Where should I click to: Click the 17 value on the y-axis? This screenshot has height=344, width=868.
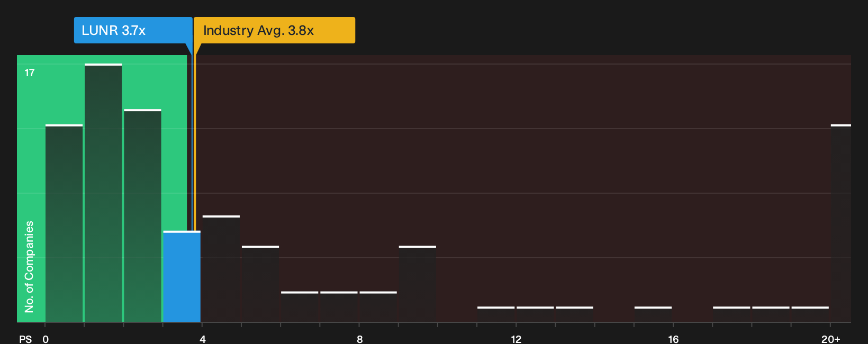pos(30,73)
